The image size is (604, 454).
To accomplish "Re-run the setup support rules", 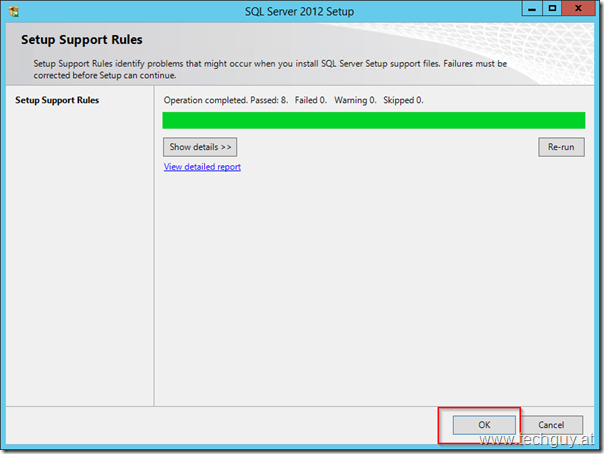I will (x=561, y=147).
